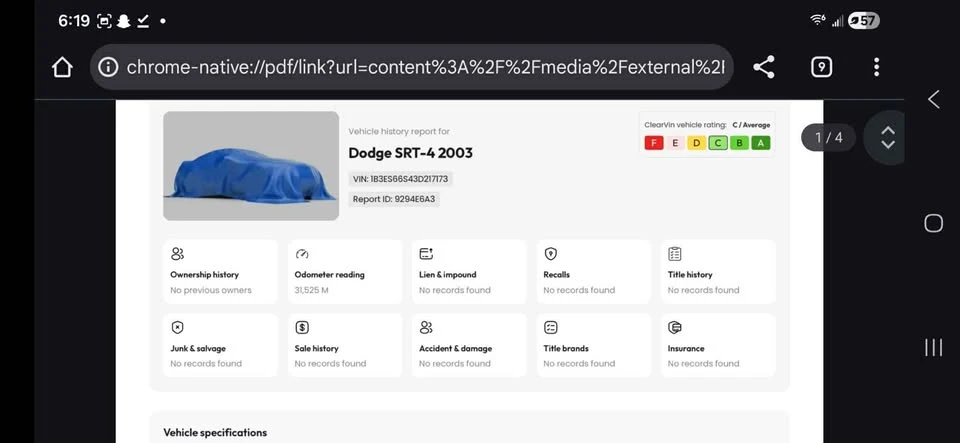Tap the battery indicator showing 57
Screen dimensions: 960x443
[x=863, y=21]
